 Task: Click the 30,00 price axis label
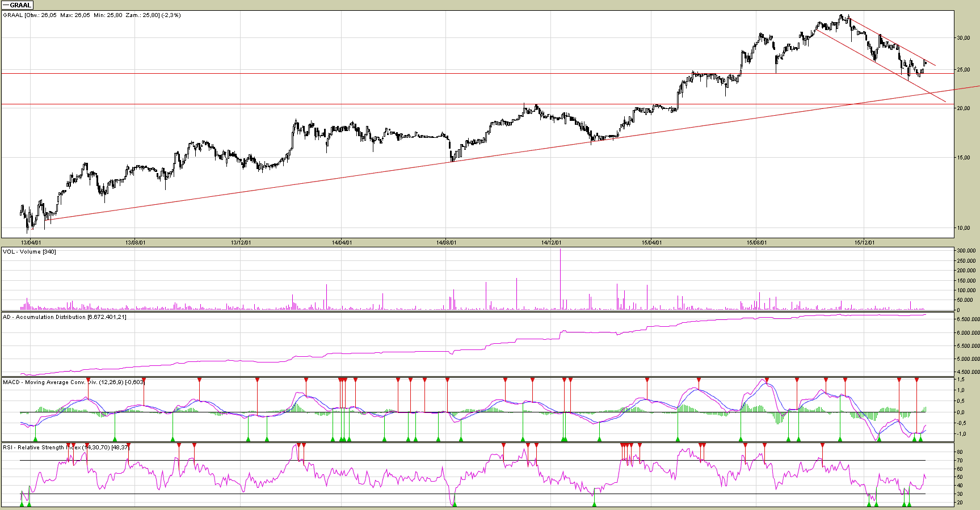tap(963, 38)
